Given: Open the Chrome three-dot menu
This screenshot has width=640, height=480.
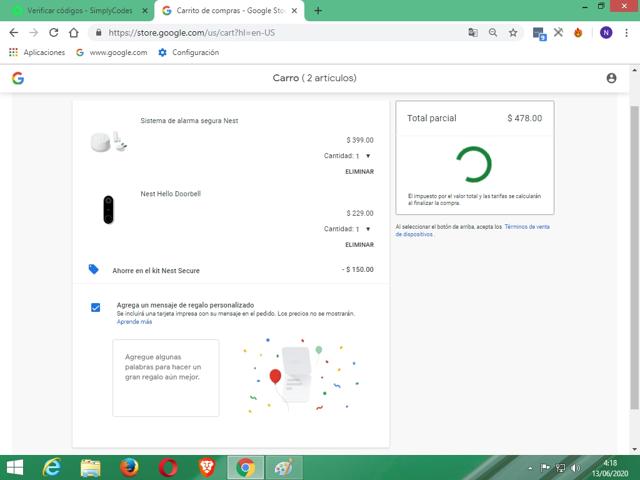Looking at the screenshot, I should [627, 33].
